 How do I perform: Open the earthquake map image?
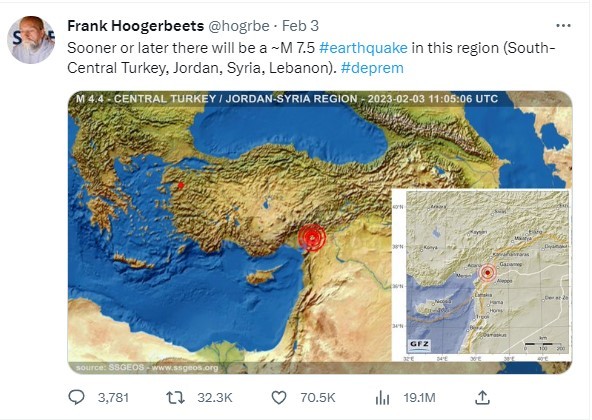coord(320,232)
